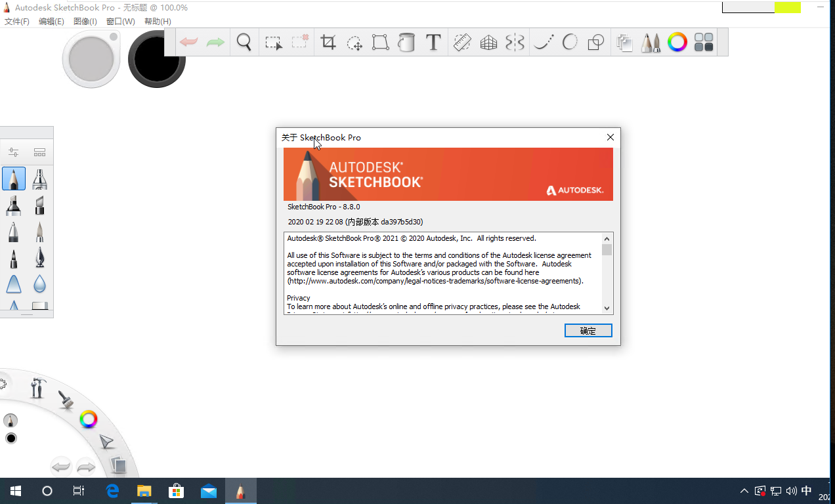
Task: Toggle the Symmetry tool
Action: pos(515,43)
